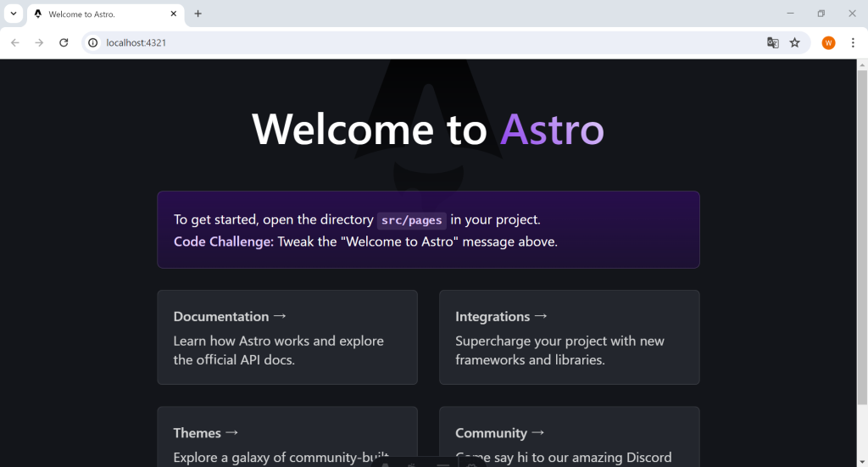Click the scrollbar up arrow
Screen dimensions: 868x467
(x=862, y=64)
